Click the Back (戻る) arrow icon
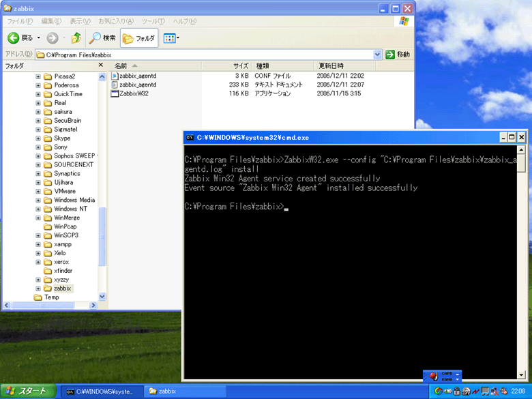 (x=13, y=38)
